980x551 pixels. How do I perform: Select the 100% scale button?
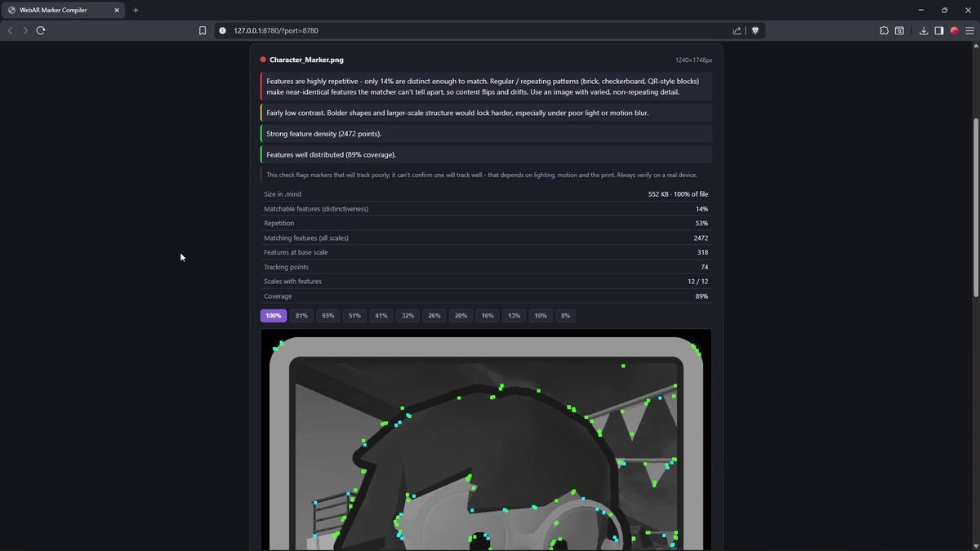tap(274, 315)
